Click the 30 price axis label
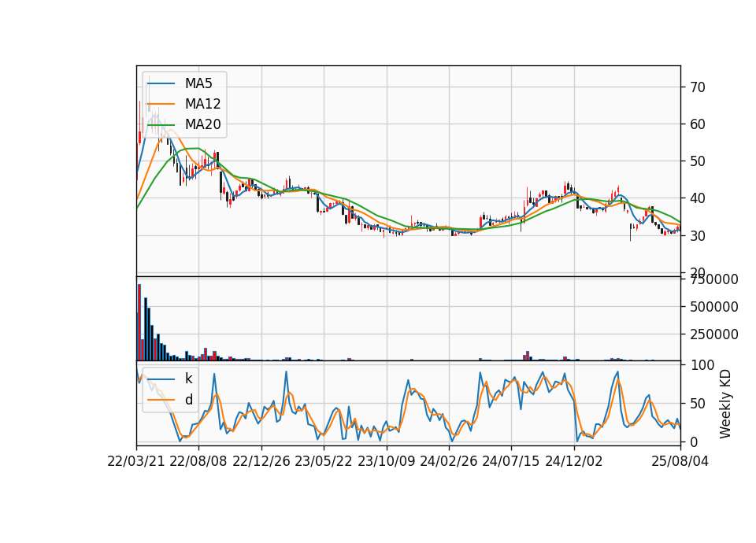The height and width of the screenshot is (543, 756). (698, 235)
